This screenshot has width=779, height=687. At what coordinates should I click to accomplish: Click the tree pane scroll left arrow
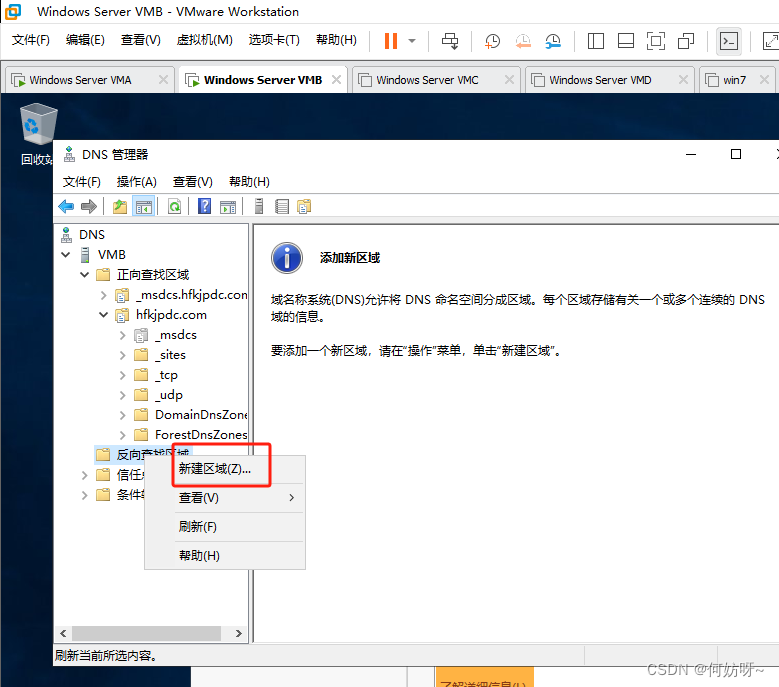[x=63, y=633]
